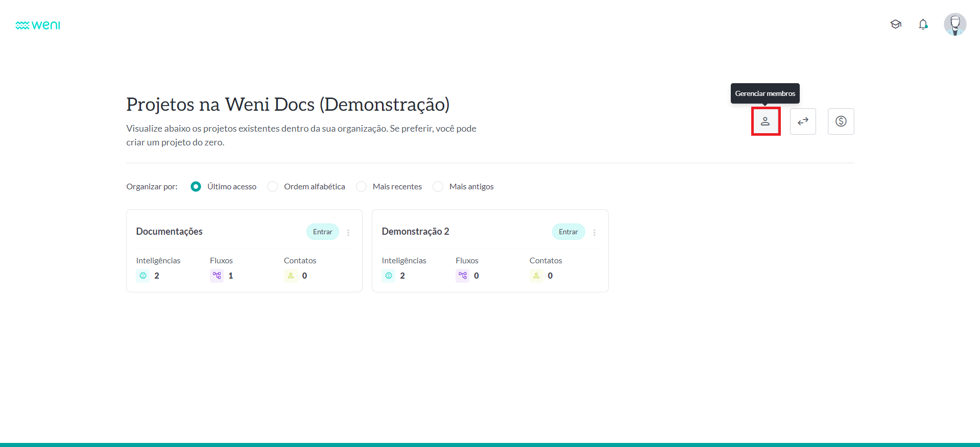
Task: Click the Weni logo
Action: coord(38,25)
